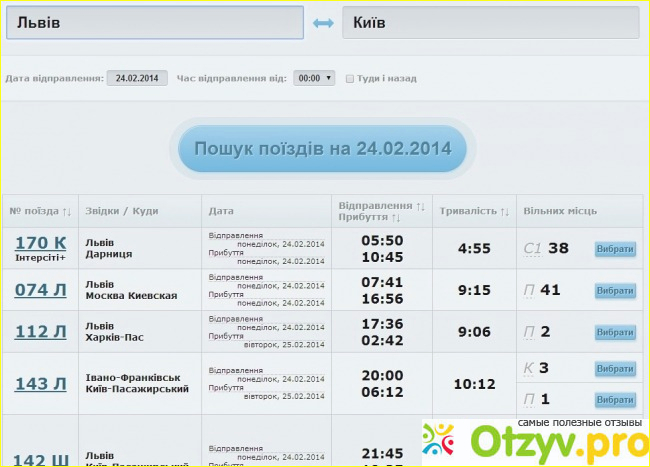The image size is (650, 467).
Task: Click the Київ destination station field
Action: (x=490, y=23)
